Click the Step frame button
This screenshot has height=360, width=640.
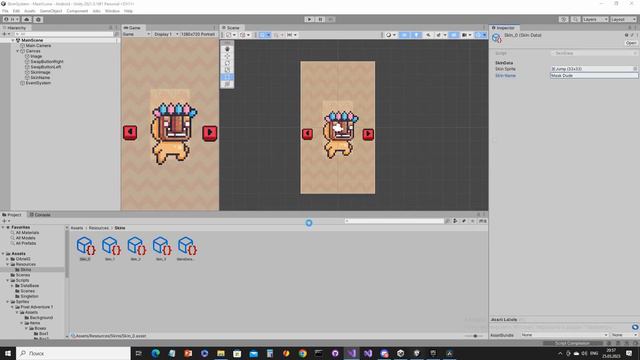331,19
